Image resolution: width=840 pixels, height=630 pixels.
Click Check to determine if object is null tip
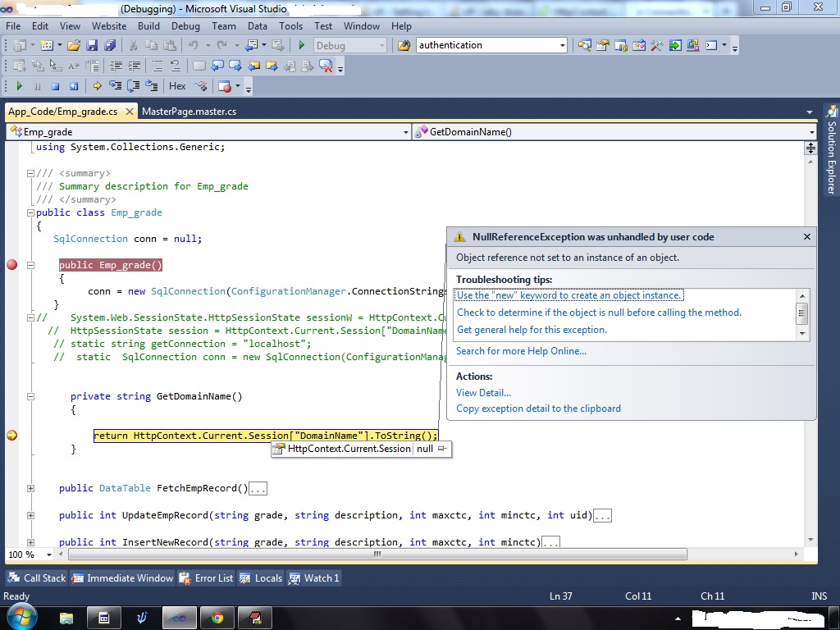pos(599,313)
